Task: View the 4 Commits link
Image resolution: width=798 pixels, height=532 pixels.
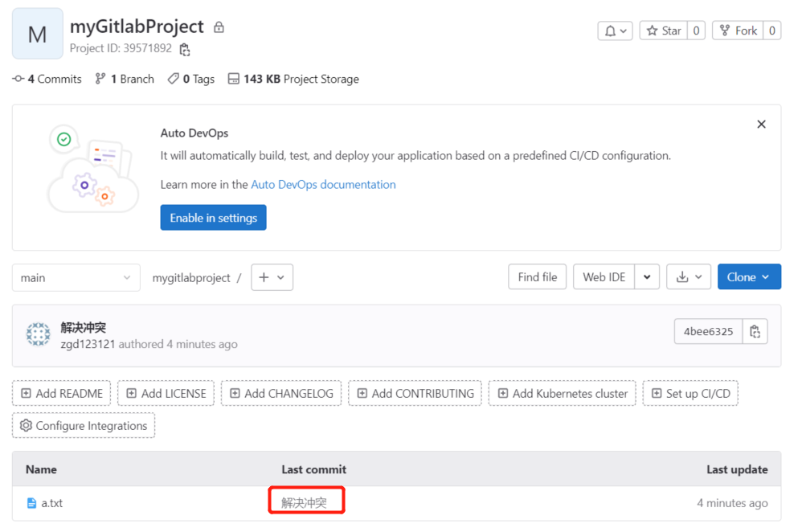Action: point(47,79)
